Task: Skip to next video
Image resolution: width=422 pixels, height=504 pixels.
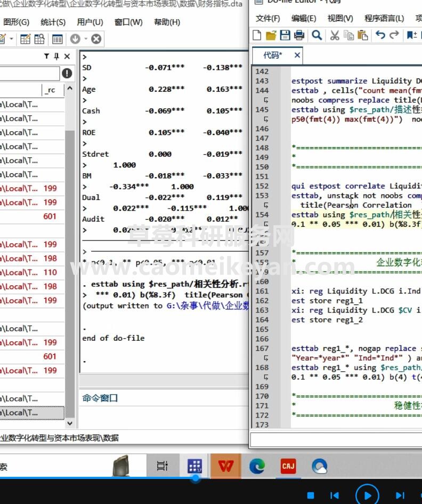Action: [400, 495]
